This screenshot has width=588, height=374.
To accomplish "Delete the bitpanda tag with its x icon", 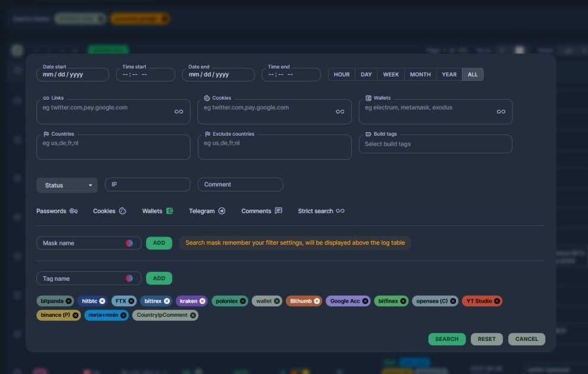I will tap(69, 301).
